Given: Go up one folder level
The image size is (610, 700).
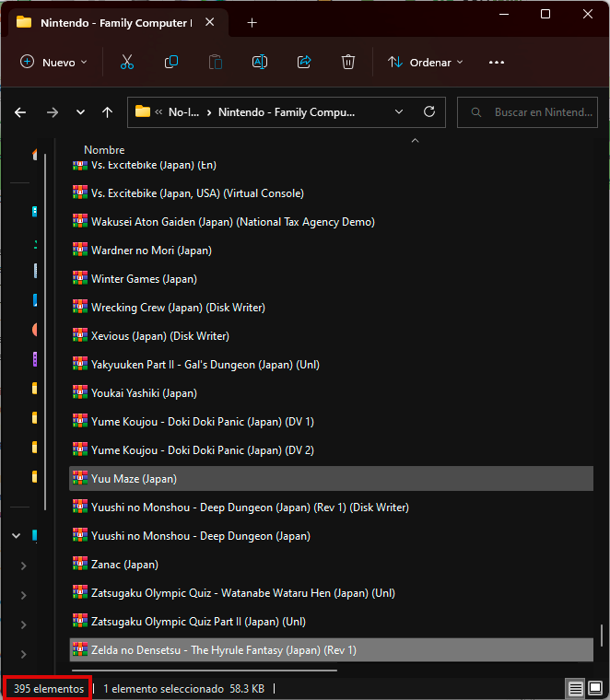Looking at the screenshot, I should pyautogui.click(x=107, y=112).
